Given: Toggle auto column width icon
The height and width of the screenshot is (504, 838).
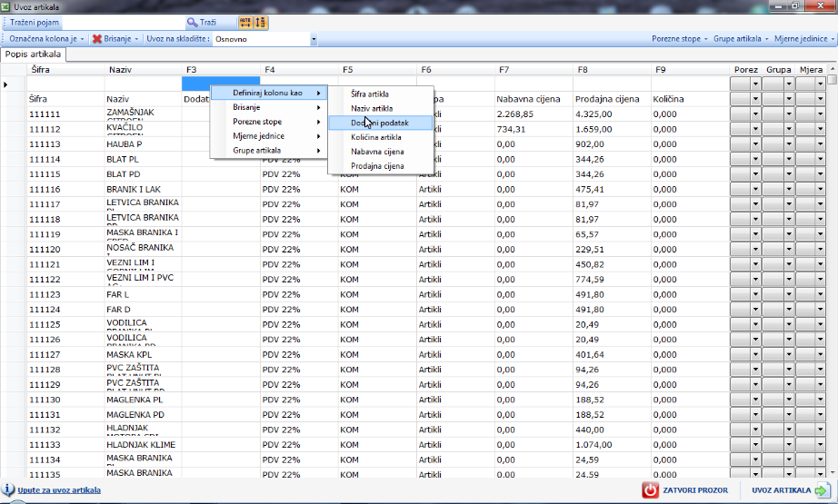Looking at the screenshot, I should point(245,23).
